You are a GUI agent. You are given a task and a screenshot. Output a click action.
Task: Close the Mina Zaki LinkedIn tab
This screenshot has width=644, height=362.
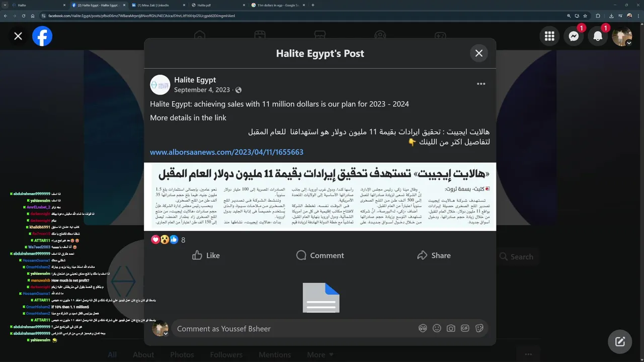[x=184, y=5]
